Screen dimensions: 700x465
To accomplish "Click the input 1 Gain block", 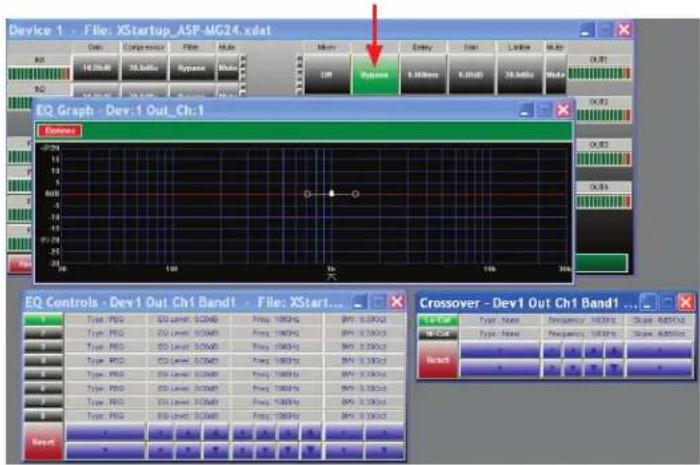I will [96, 68].
